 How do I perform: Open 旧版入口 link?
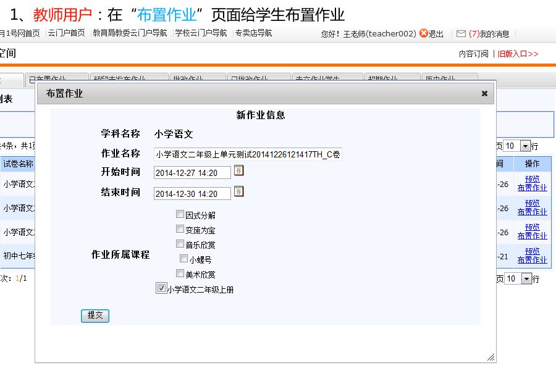click(x=518, y=54)
